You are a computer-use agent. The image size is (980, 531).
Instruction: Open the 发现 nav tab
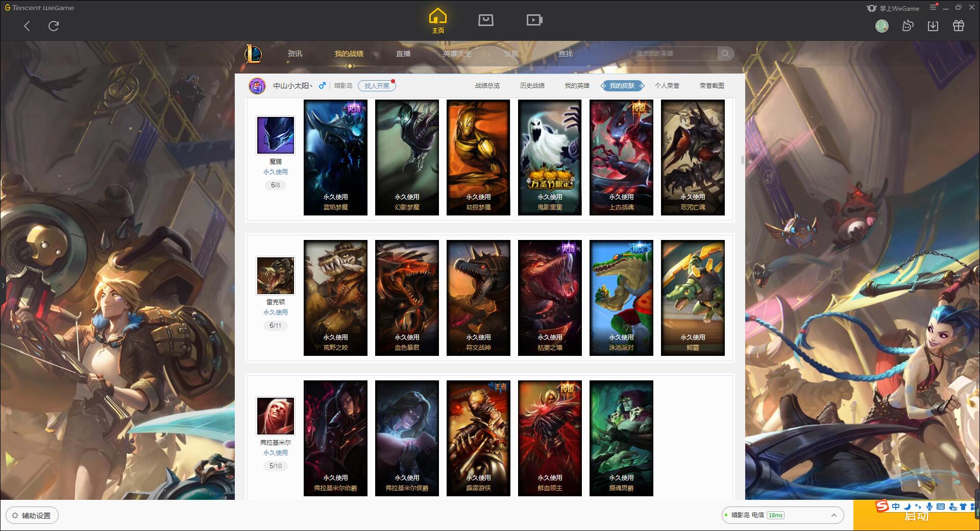click(x=511, y=54)
